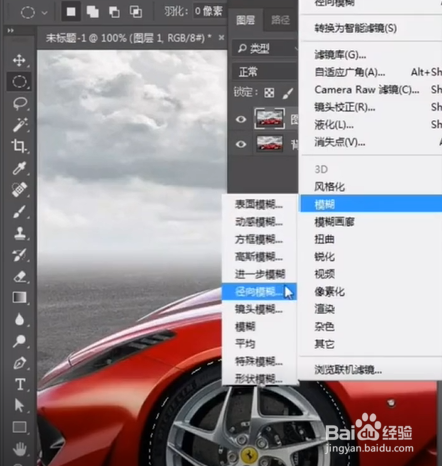Lock transparent pixels checkerboard icon
442x466 pixels.
click(x=269, y=93)
